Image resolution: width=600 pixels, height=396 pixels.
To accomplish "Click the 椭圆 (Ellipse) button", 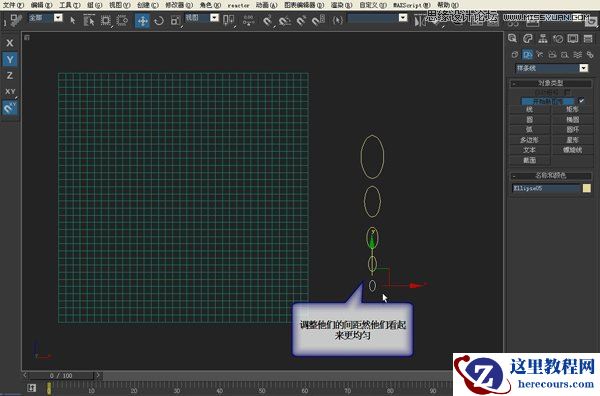I will click(572, 120).
